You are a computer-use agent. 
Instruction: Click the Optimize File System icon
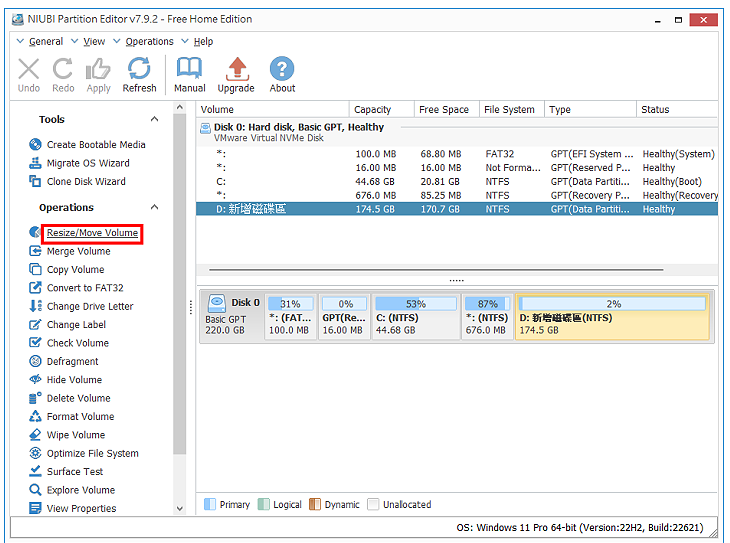point(35,453)
